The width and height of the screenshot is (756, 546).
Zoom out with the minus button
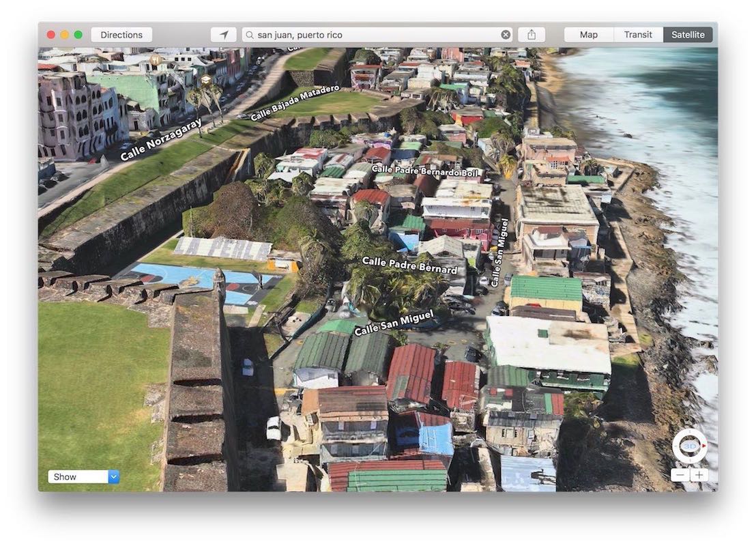coord(680,475)
